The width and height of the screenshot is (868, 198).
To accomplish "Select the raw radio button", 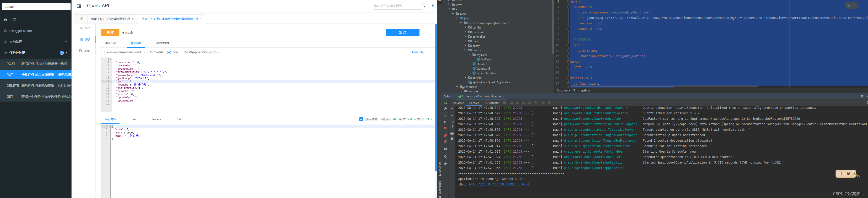I will tap(169, 52).
